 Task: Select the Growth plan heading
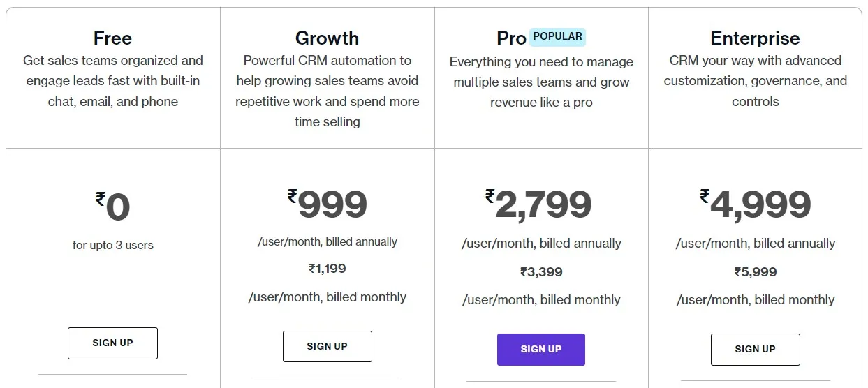327,38
